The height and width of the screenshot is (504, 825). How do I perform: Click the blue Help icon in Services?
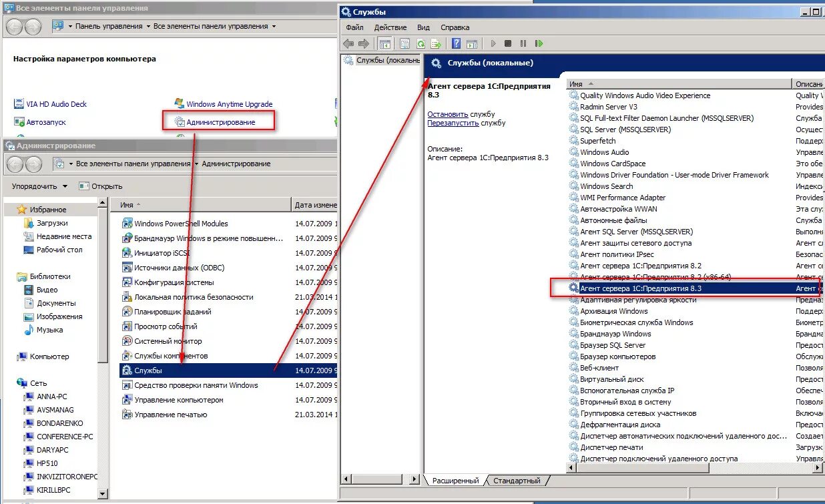[x=457, y=43]
